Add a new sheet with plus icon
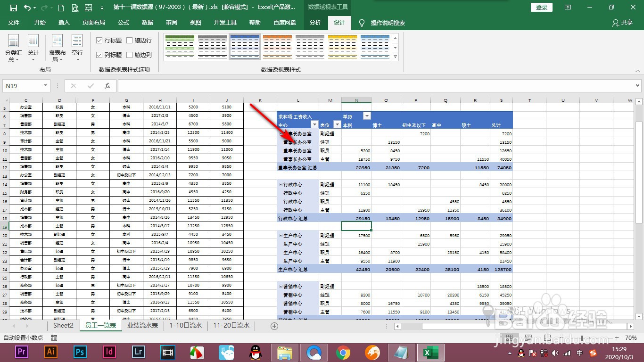This screenshot has width=644, height=362. click(x=274, y=326)
